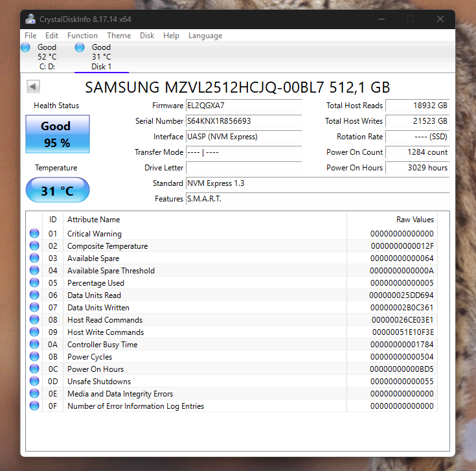Click status orb for Unsafe Shutdowns row

tap(34, 381)
